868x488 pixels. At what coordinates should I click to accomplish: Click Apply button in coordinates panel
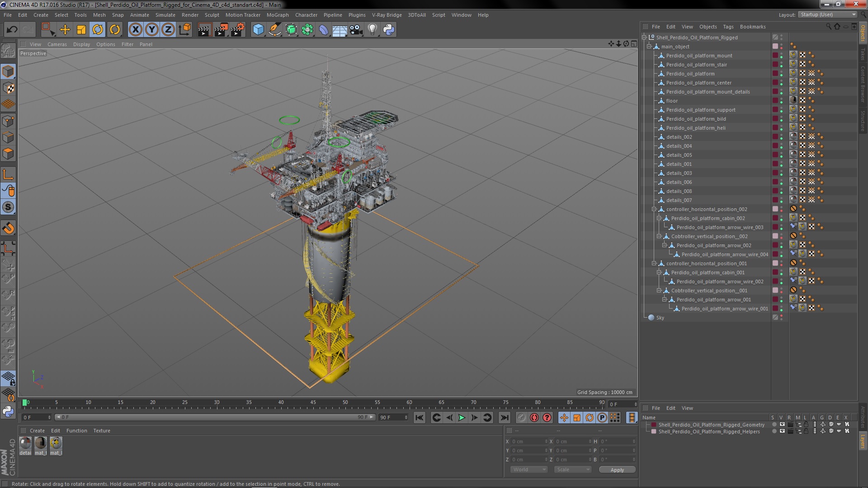click(617, 470)
